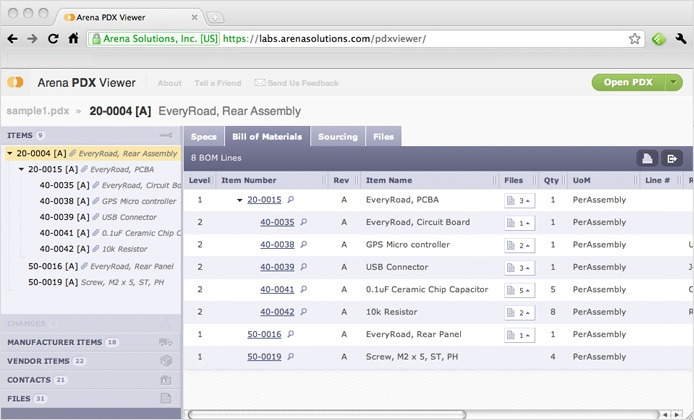Click the magnifier icon next to 40-0041
Image resolution: width=694 pixels, height=420 pixels.
click(303, 289)
